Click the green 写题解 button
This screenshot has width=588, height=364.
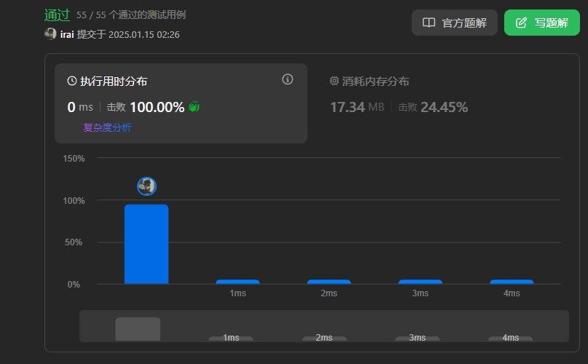point(542,23)
